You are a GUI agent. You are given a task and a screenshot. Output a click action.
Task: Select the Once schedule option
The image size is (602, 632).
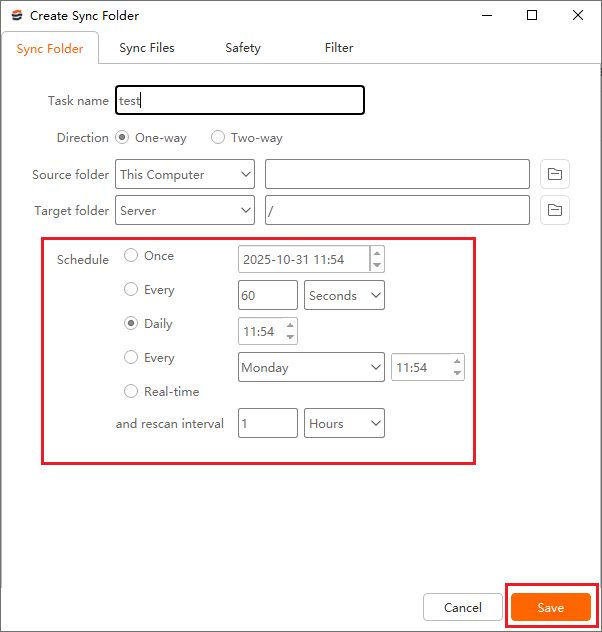coord(131,256)
